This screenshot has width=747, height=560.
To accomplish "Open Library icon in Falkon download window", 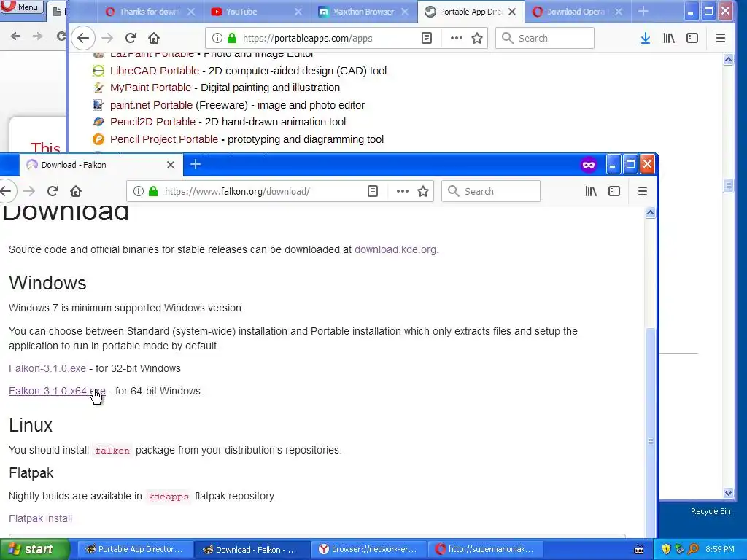I will (591, 192).
